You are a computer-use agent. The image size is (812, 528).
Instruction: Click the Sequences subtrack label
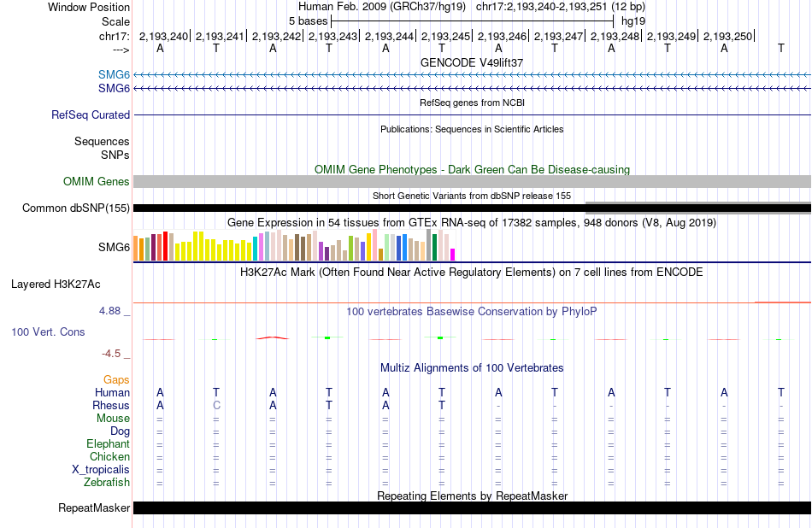(102, 141)
